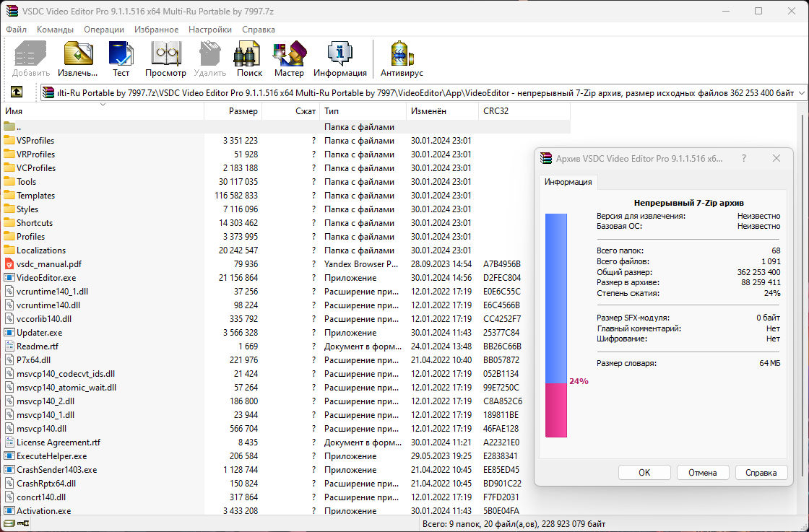
Task: Sort list by Размер column header
Action: [233, 111]
